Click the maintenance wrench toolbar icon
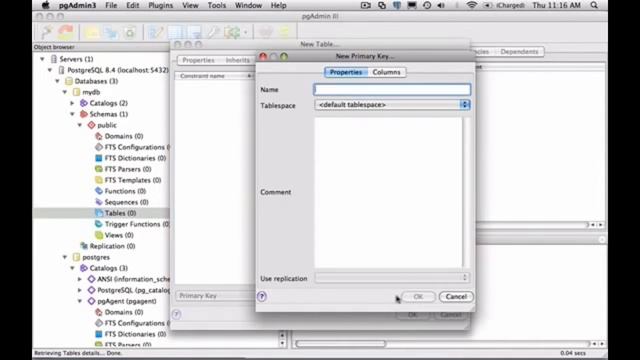 coord(213,32)
